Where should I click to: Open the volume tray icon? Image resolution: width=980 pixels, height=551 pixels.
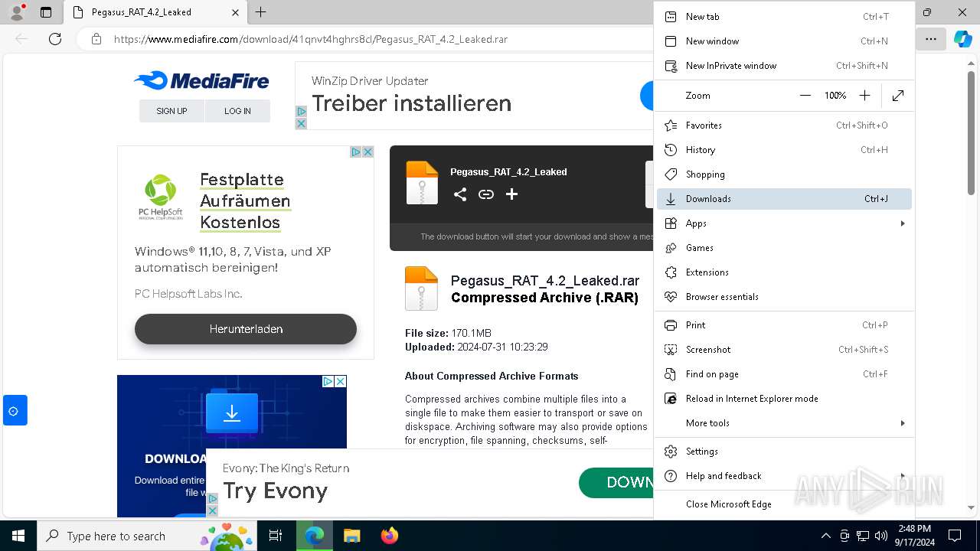(881, 536)
